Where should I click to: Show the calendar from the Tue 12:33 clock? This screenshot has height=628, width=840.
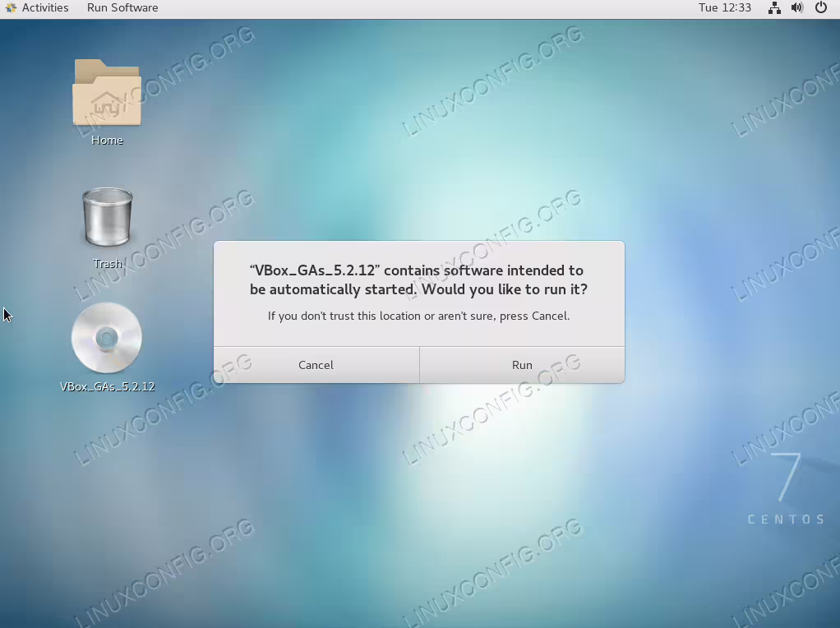click(724, 8)
